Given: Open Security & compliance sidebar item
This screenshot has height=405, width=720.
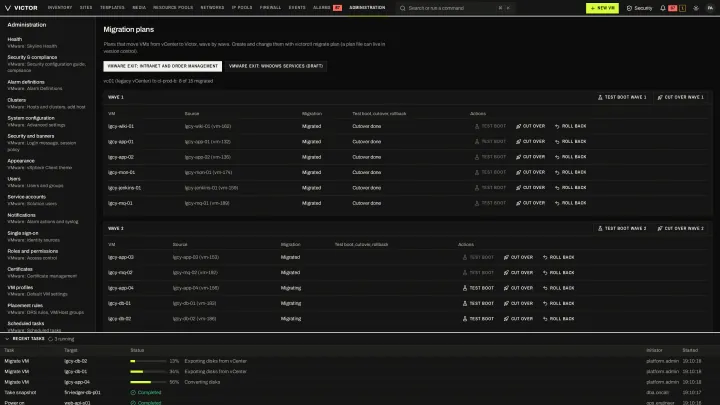Looking at the screenshot, I should tap(47, 64).
